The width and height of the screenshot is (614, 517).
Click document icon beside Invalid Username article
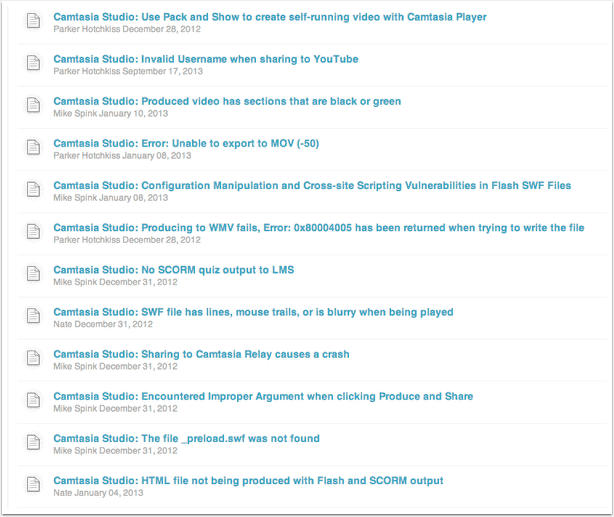tap(33, 63)
